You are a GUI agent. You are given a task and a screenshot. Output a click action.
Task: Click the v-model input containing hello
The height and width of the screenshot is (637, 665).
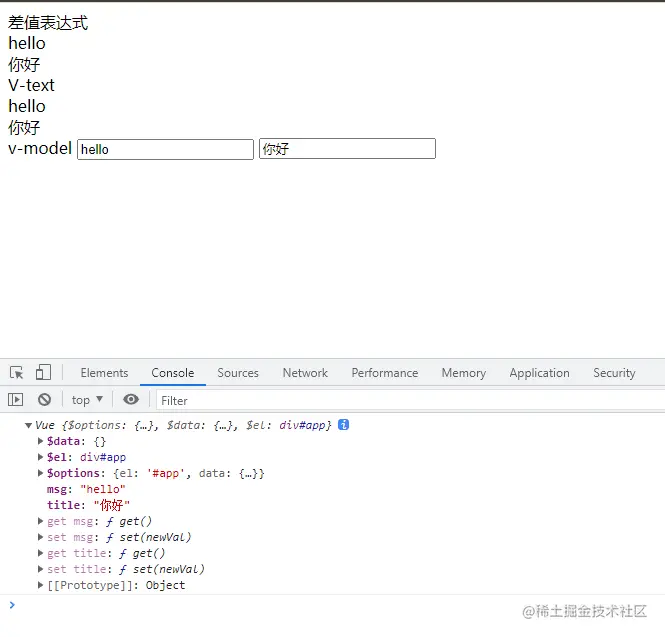point(165,149)
